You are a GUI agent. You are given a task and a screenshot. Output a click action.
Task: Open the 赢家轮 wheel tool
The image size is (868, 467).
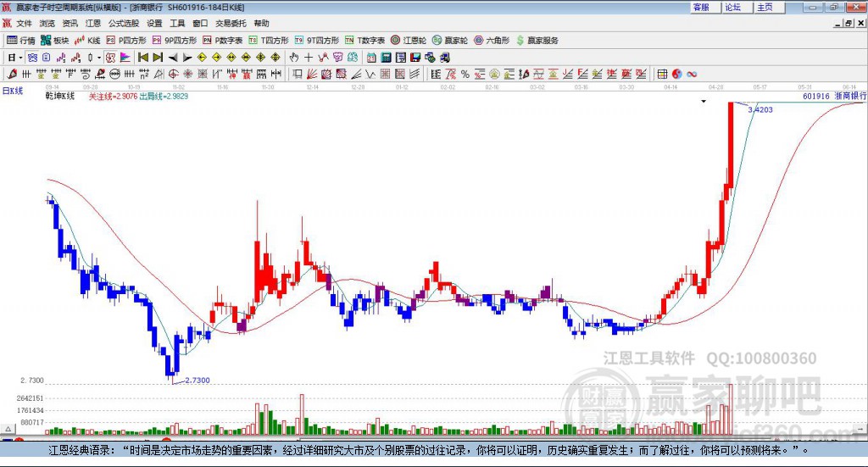[x=450, y=41]
